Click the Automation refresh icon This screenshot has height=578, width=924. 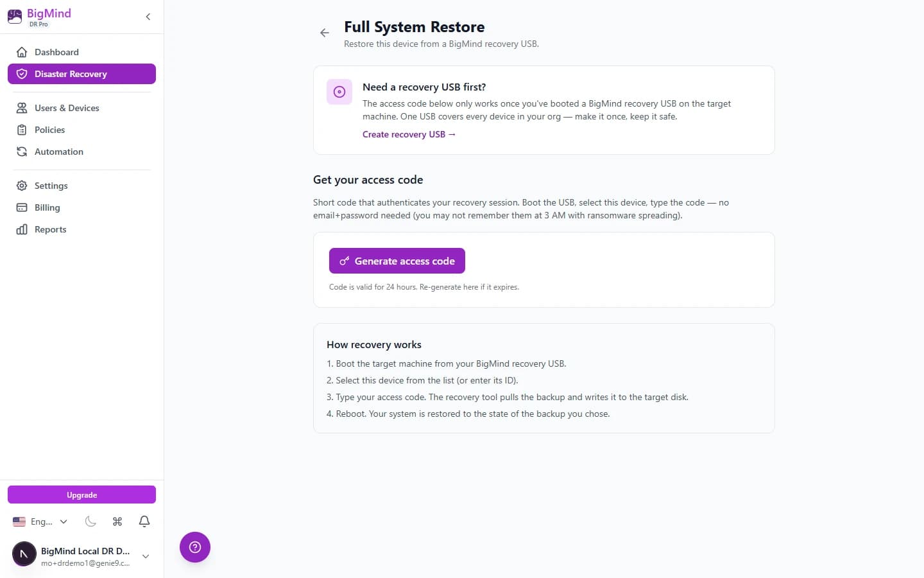click(22, 152)
